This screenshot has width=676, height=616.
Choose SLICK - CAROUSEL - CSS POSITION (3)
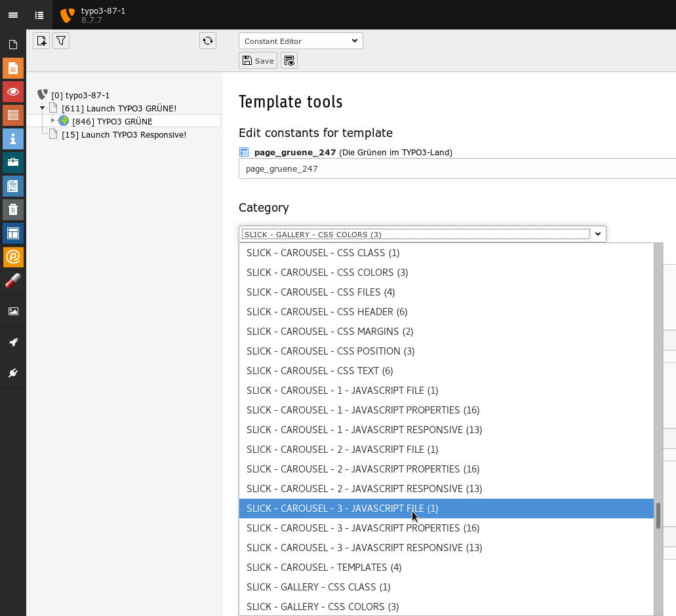(x=447, y=351)
